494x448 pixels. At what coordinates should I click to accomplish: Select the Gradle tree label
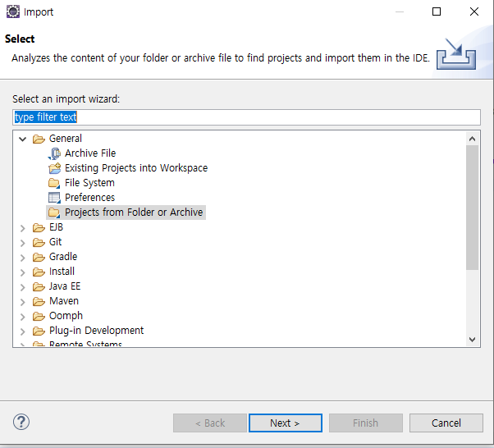click(63, 257)
